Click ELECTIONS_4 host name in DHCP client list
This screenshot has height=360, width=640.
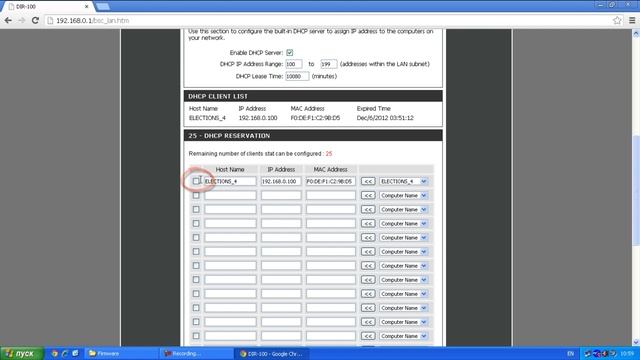(207, 118)
